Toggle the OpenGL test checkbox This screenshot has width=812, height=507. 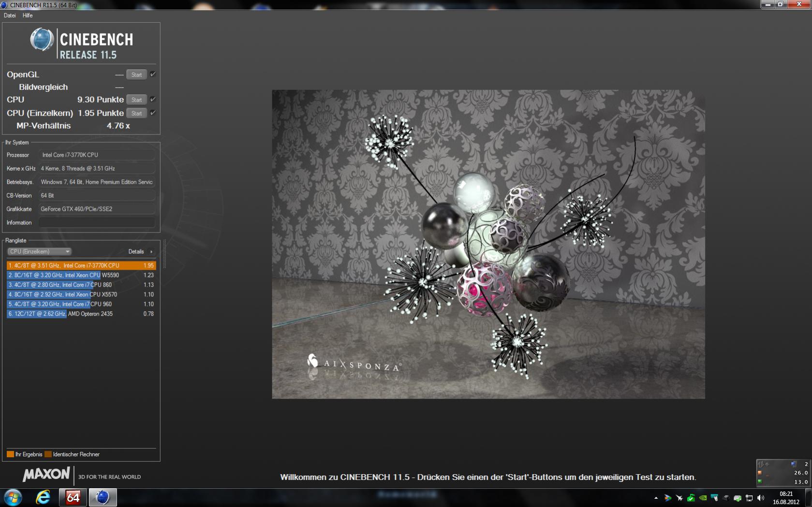click(153, 74)
